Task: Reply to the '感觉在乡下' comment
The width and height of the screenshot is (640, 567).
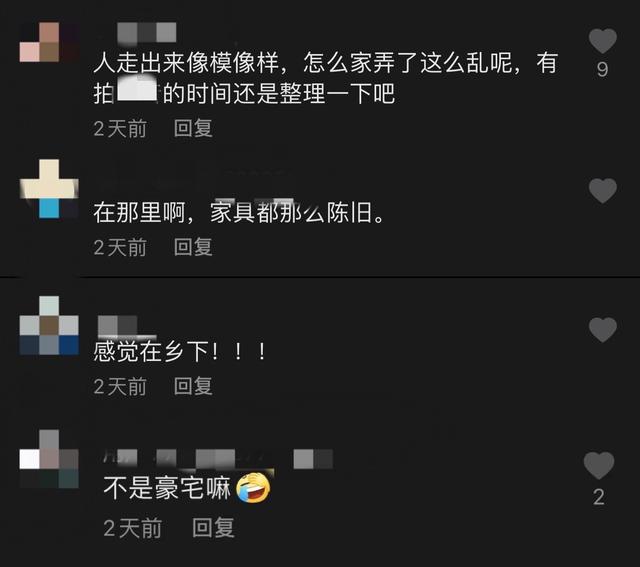Action: pyautogui.click(x=193, y=386)
